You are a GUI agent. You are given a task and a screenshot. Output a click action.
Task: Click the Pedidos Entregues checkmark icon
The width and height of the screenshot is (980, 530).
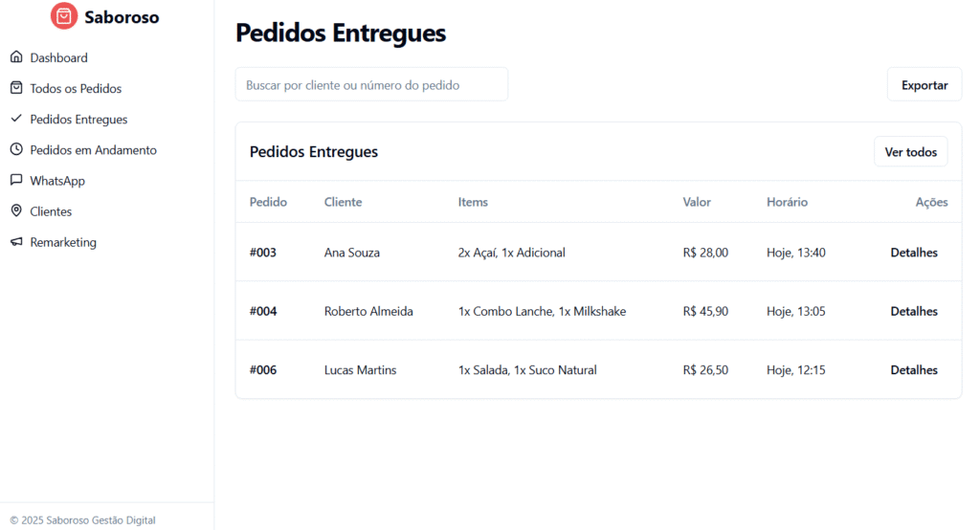(16, 120)
